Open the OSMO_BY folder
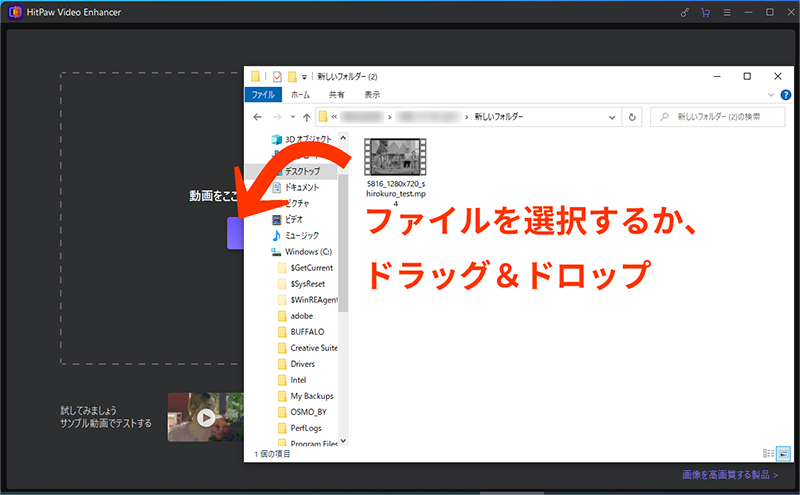The height and width of the screenshot is (495, 800). coord(308,412)
